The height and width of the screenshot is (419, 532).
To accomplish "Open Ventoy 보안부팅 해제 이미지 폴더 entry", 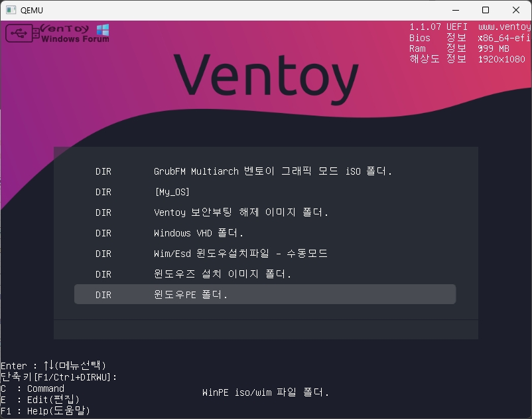I will coord(265,212).
